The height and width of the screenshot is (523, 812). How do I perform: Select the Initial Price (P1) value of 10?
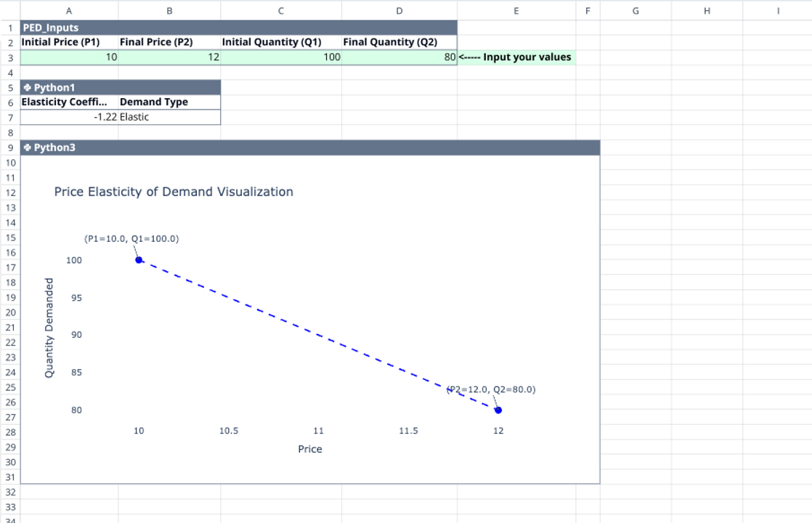pos(69,57)
